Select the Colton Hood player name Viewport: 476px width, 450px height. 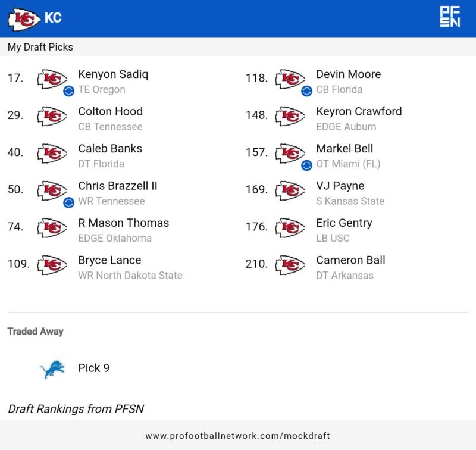pyautogui.click(x=110, y=111)
